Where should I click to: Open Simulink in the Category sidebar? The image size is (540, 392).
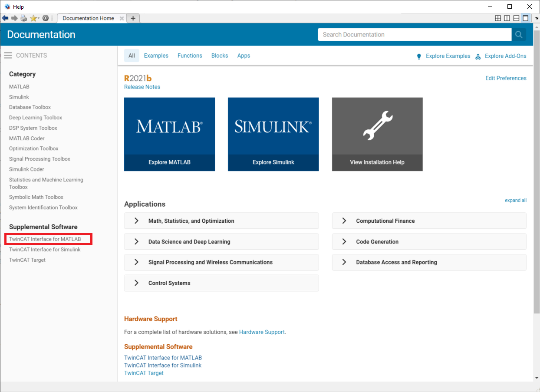[19, 97]
